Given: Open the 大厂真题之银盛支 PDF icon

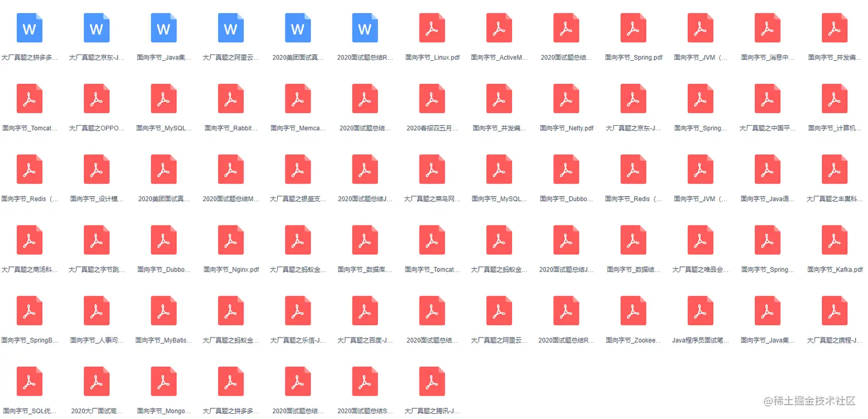Looking at the screenshot, I should 298,169.
